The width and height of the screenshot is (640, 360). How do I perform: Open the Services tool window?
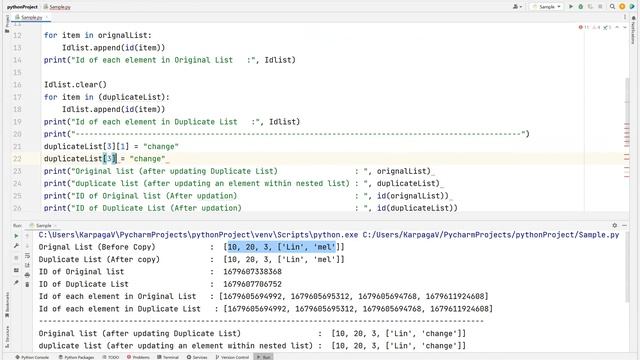click(x=197, y=357)
